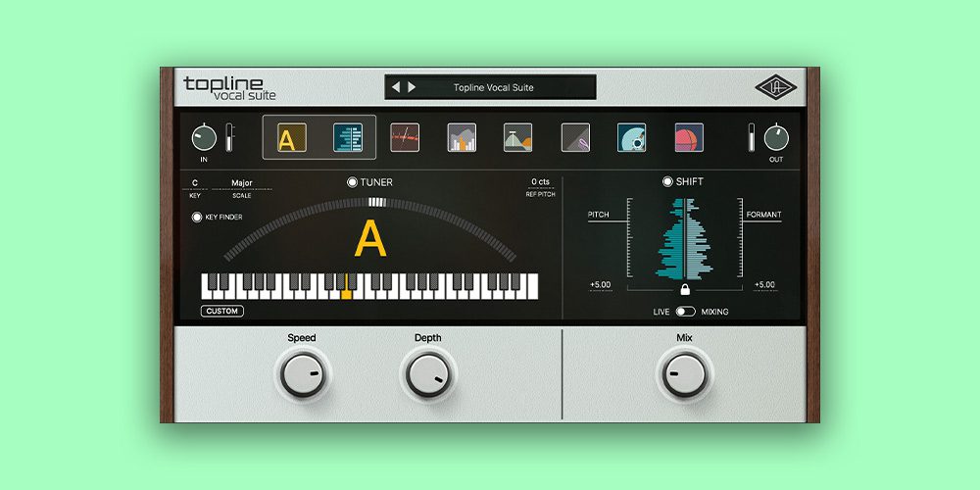Go to the previous preset arrow

396,87
